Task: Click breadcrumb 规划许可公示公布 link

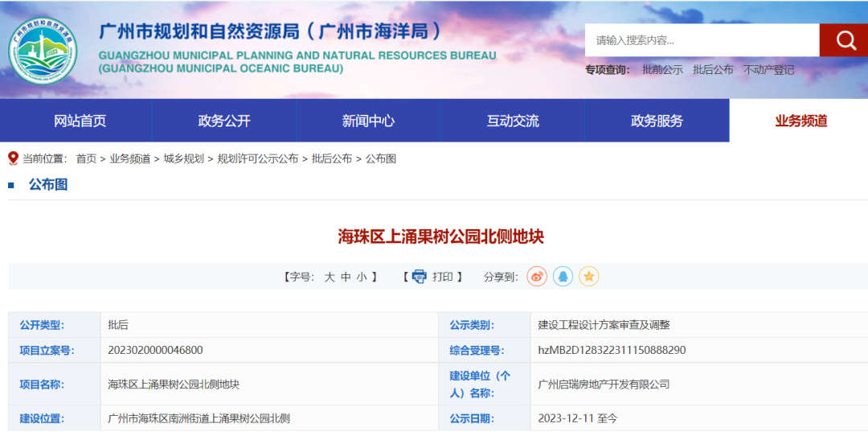Action: [x=258, y=158]
